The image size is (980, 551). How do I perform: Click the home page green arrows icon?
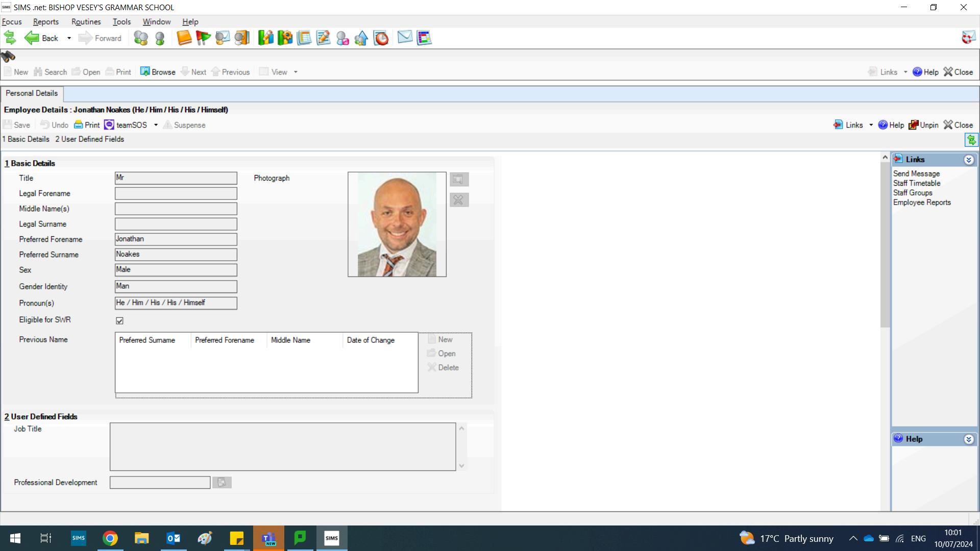(x=10, y=38)
